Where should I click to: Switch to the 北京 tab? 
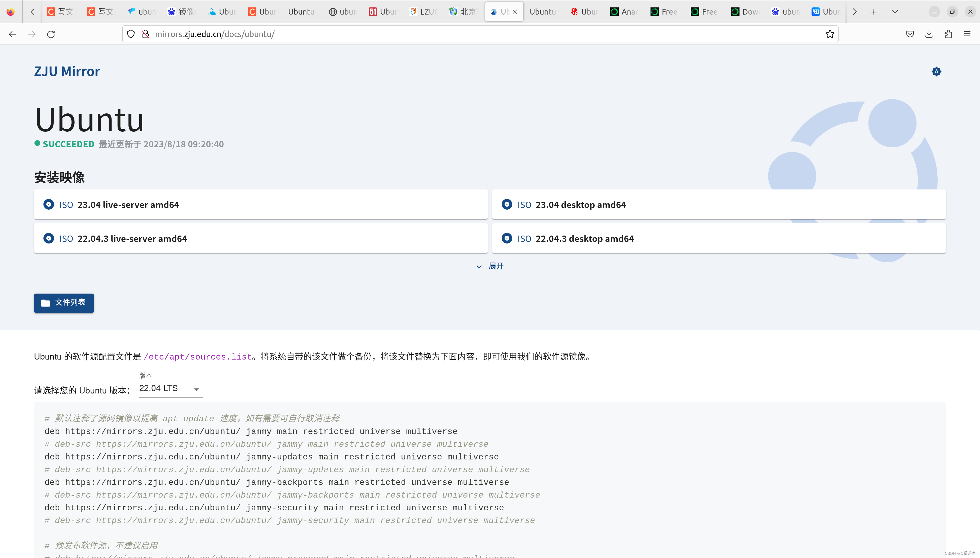pos(464,12)
